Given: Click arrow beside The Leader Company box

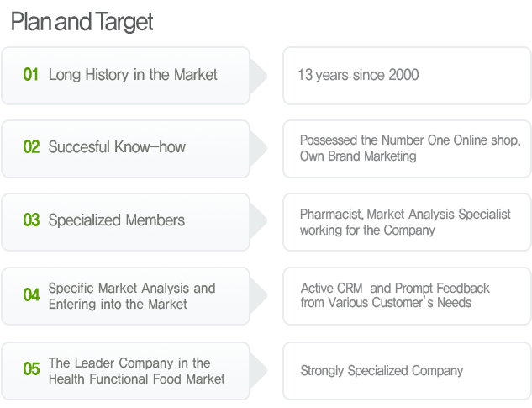Looking at the screenshot, I should tap(258, 371).
